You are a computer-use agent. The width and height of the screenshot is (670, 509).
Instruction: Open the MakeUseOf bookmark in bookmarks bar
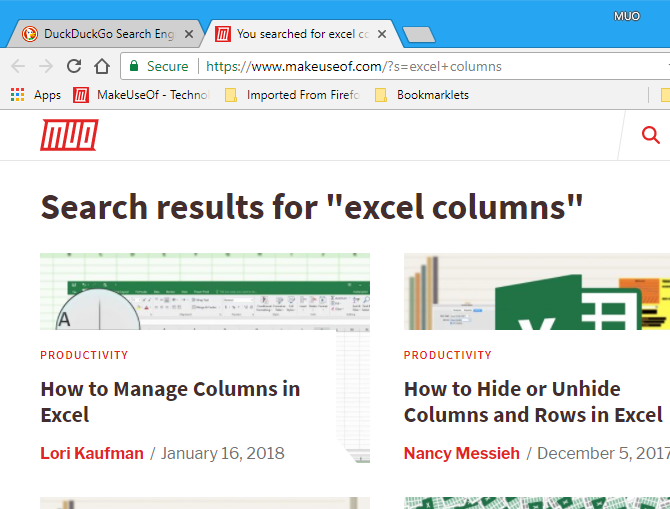coord(141,94)
